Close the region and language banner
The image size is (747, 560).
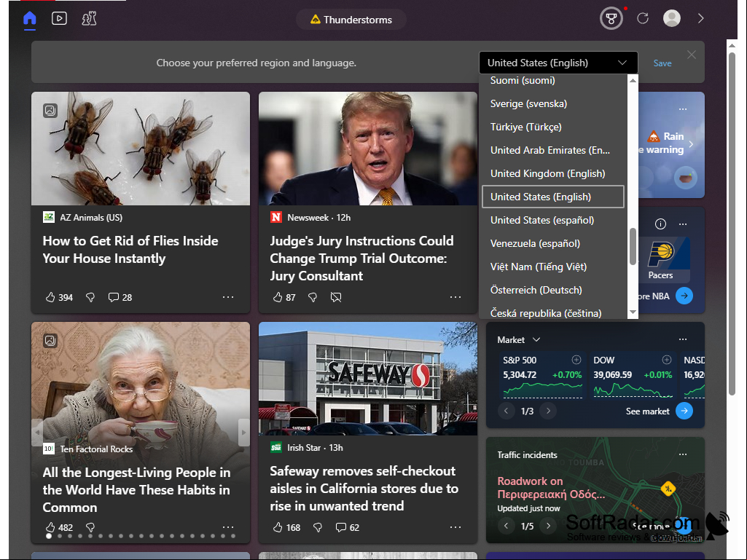click(692, 55)
